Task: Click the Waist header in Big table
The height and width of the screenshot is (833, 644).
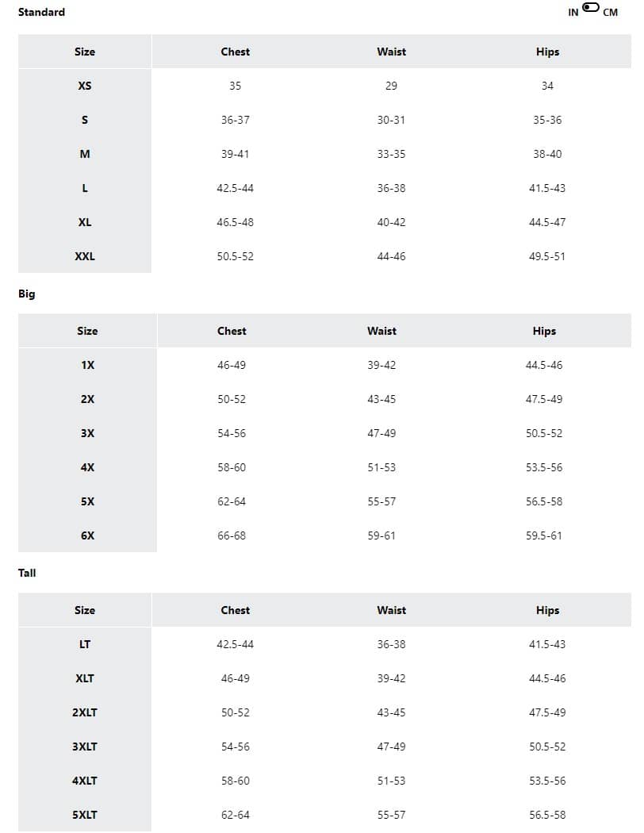Action: click(x=381, y=331)
